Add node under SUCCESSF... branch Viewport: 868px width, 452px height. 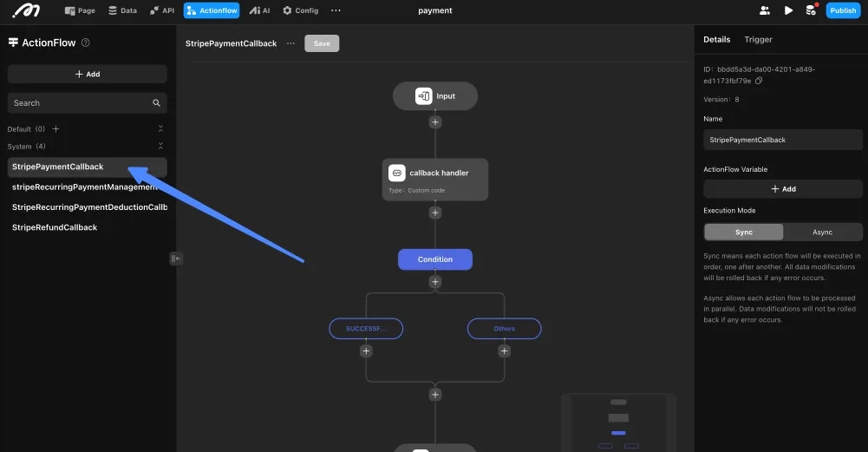click(x=366, y=350)
